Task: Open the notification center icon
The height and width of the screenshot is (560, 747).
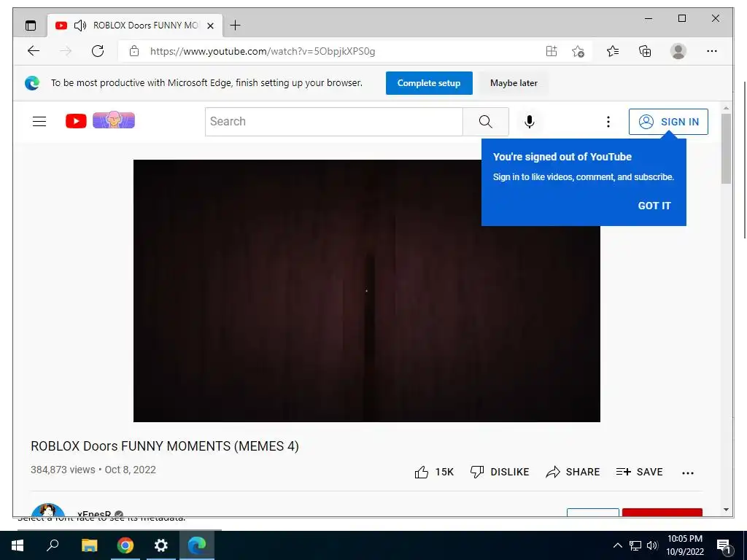Action: point(724,546)
